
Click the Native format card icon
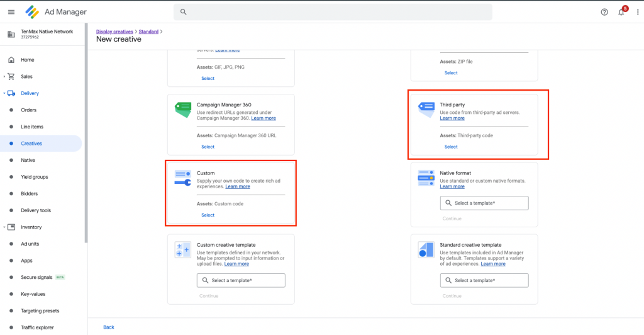426,178
